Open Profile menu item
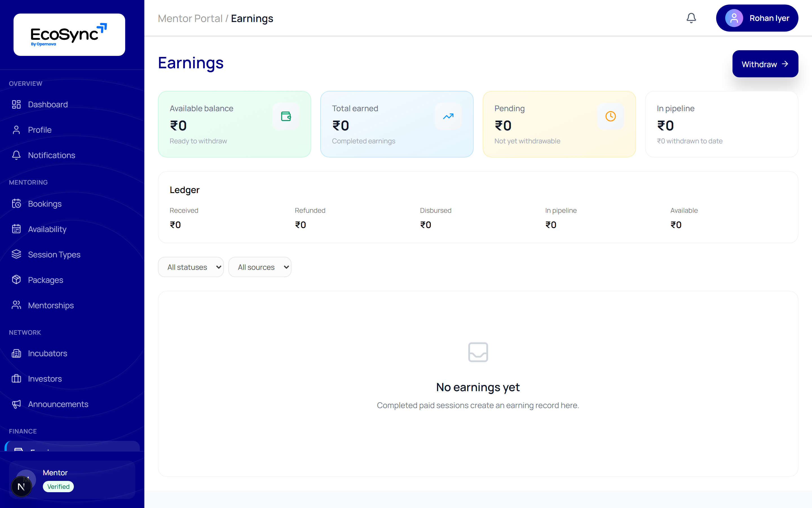The width and height of the screenshot is (812, 508). [72, 130]
